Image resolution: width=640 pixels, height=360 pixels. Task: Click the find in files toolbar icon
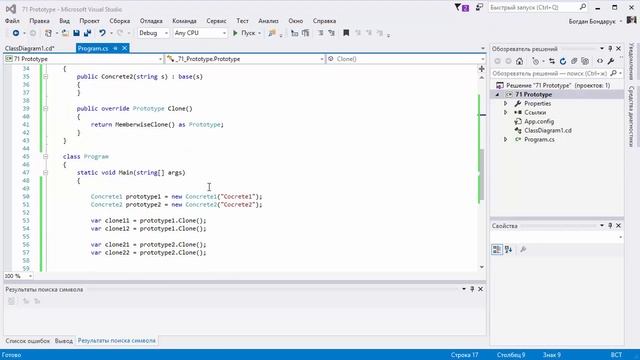pyautogui.click(x=272, y=33)
